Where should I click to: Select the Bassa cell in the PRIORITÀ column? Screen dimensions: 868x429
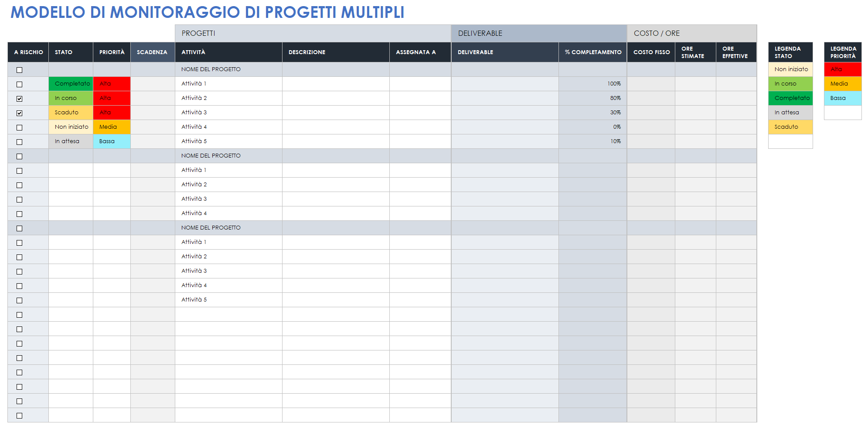click(112, 141)
